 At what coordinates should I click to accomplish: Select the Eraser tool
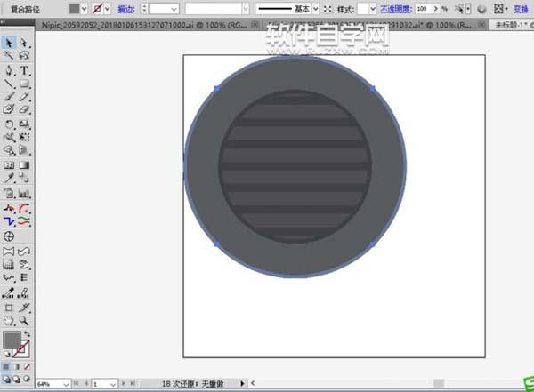[24, 109]
